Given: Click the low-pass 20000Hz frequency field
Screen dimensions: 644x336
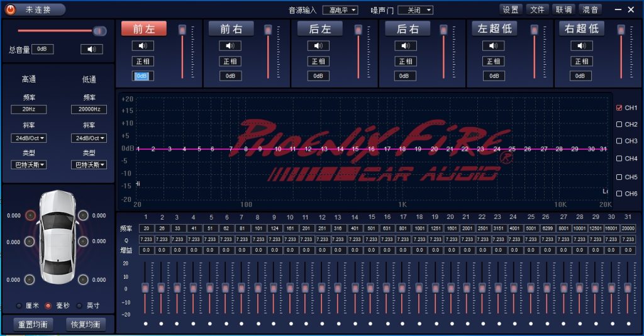Looking at the screenshot, I should click(89, 109).
